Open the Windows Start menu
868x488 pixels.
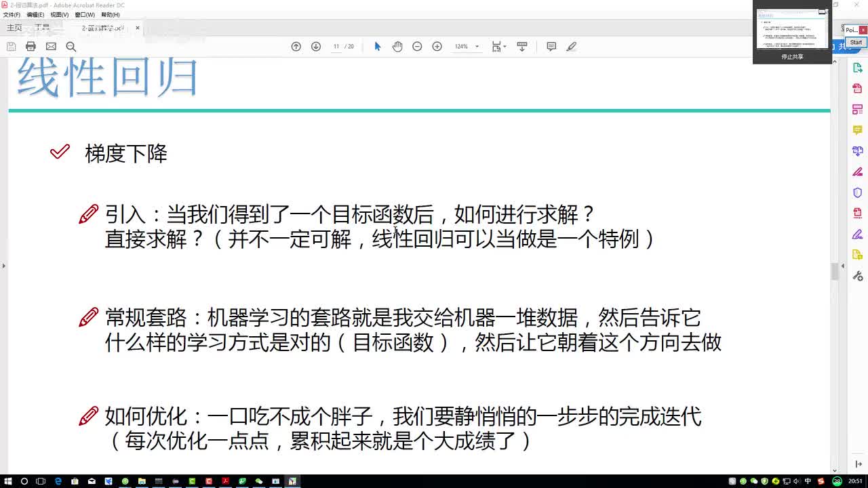[8, 481]
